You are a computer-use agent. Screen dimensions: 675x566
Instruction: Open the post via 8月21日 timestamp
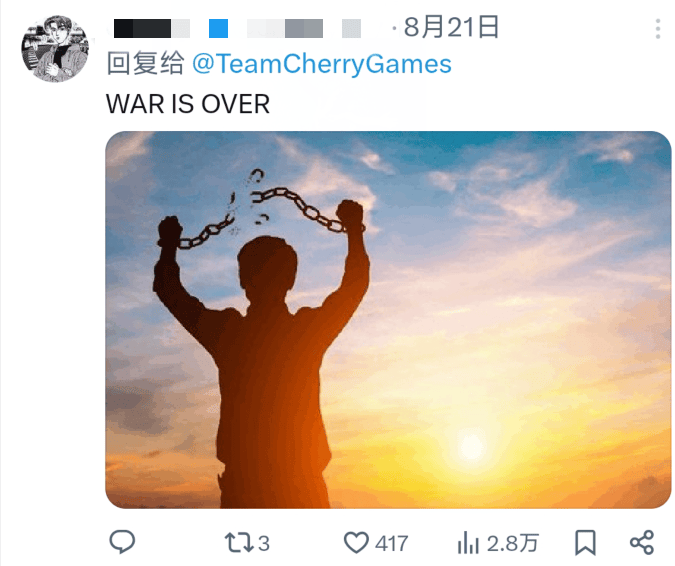[451, 27]
